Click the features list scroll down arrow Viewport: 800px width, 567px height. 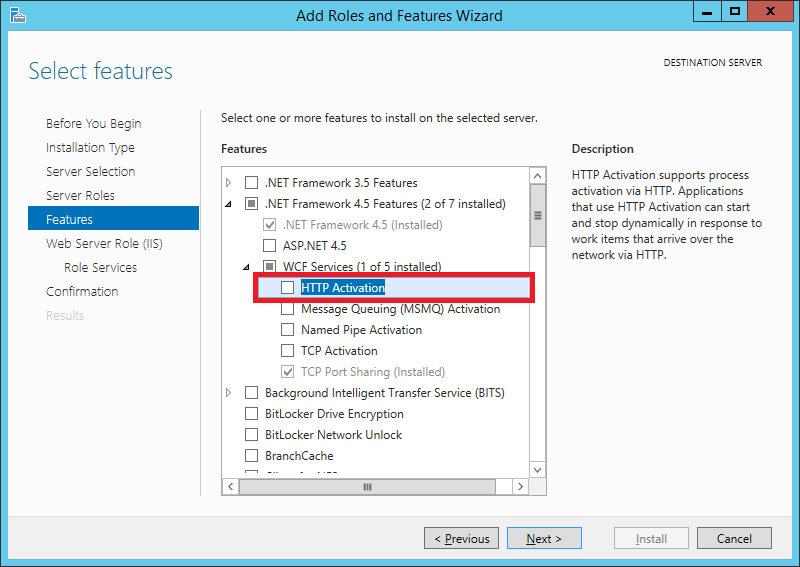click(x=537, y=470)
